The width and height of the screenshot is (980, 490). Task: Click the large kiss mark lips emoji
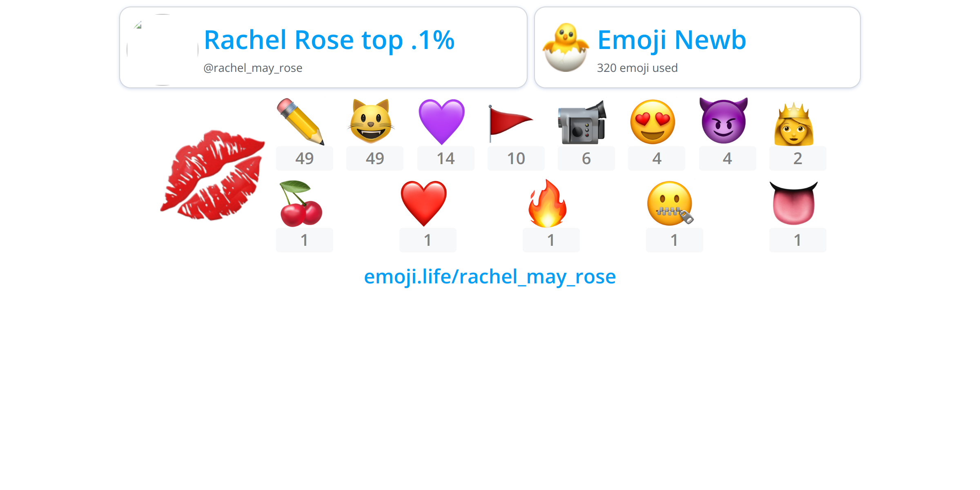pos(213,175)
